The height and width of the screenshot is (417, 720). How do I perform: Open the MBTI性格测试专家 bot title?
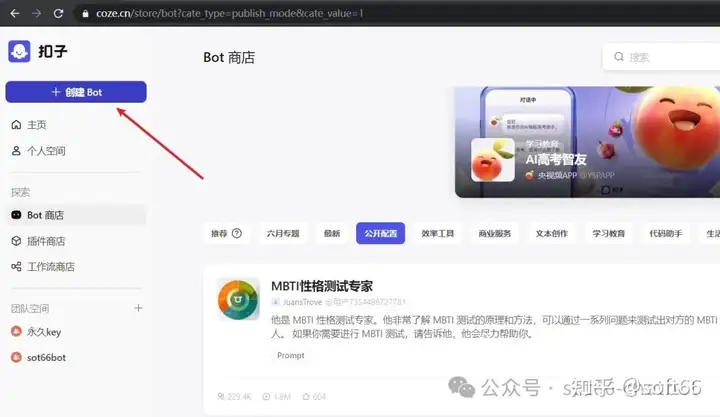[x=322, y=286]
